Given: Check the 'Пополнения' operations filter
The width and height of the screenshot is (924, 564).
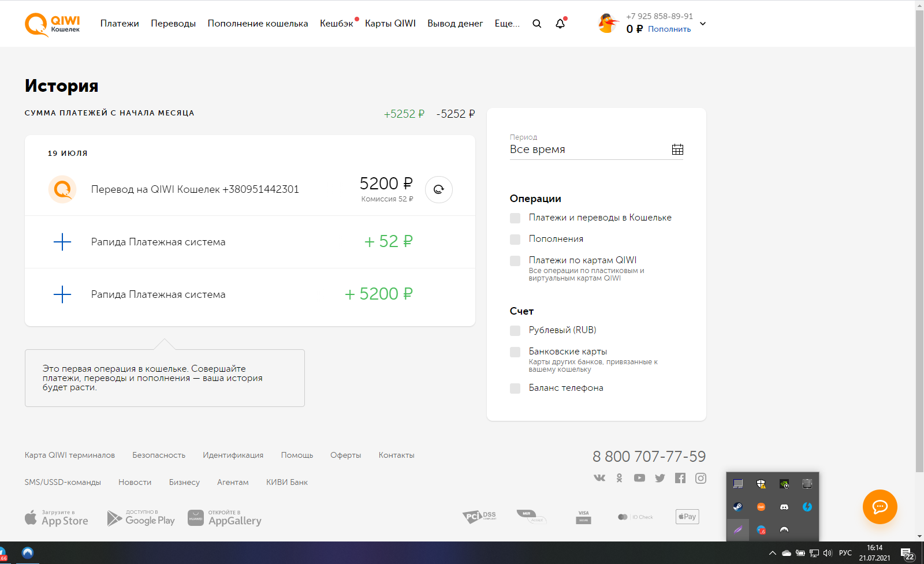Looking at the screenshot, I should pyautogui.click(x=515, y=240).
